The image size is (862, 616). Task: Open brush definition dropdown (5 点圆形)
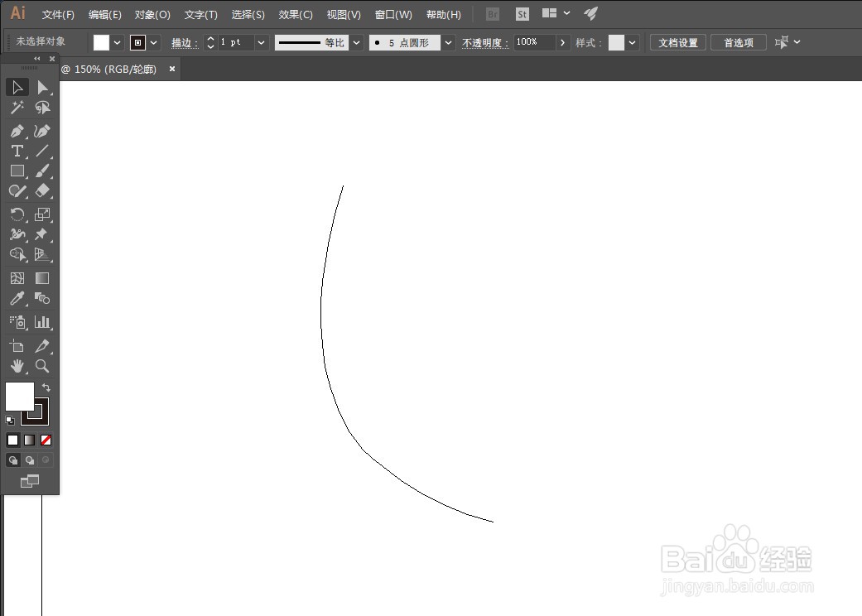coord(449,43)
